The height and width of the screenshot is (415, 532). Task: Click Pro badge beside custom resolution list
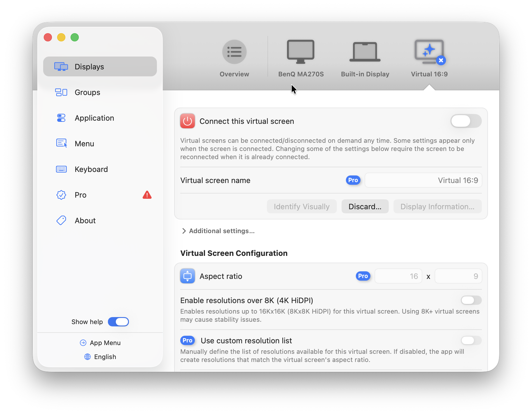187,340
